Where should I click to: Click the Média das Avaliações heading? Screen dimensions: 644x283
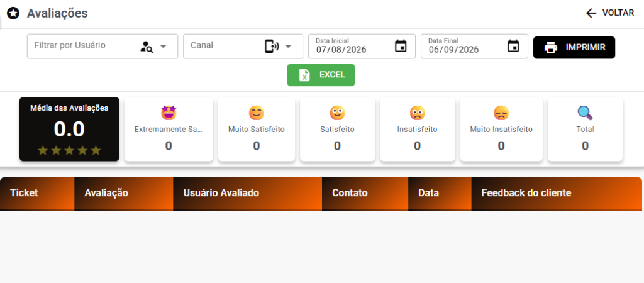pos(69,108)
